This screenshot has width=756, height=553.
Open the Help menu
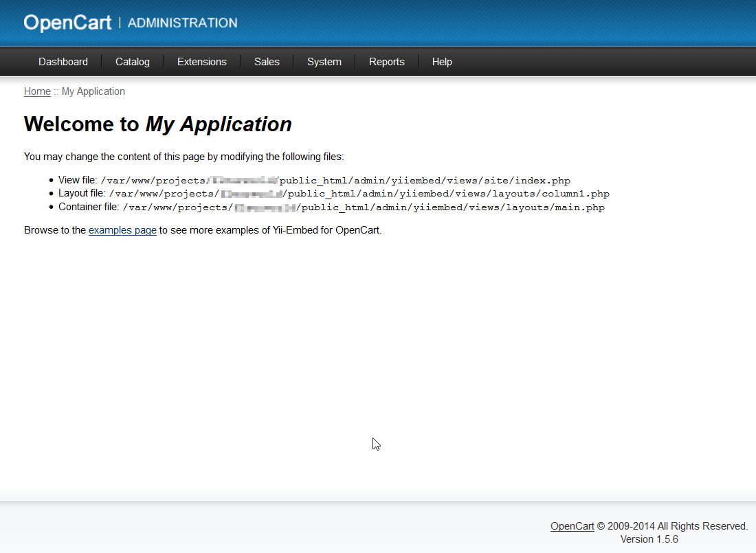point(442,62)
